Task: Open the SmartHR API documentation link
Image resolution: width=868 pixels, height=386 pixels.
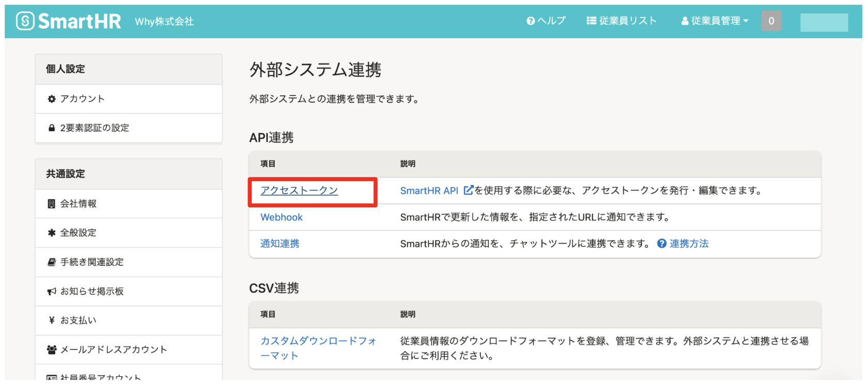Action: tap(429, 190)
